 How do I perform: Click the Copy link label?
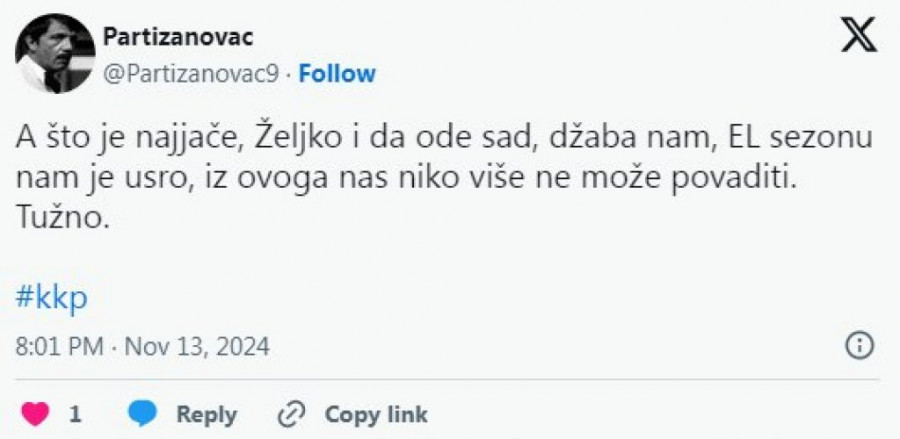click(376, 413)
